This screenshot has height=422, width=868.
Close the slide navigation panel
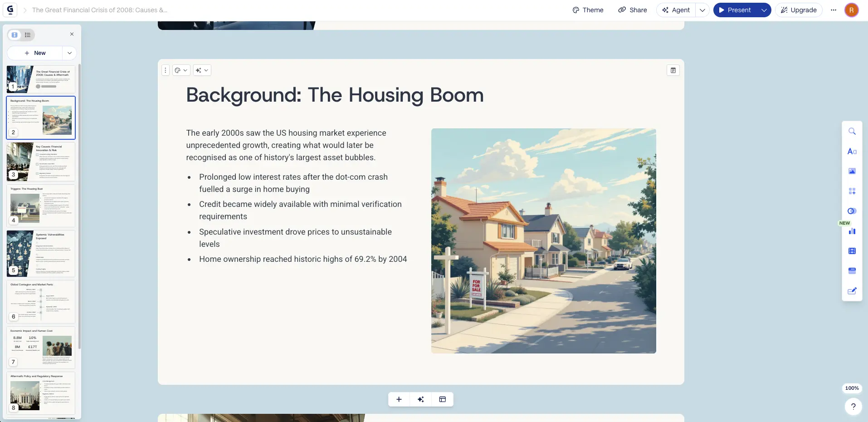pyautogui.click(x=72, y=34)
